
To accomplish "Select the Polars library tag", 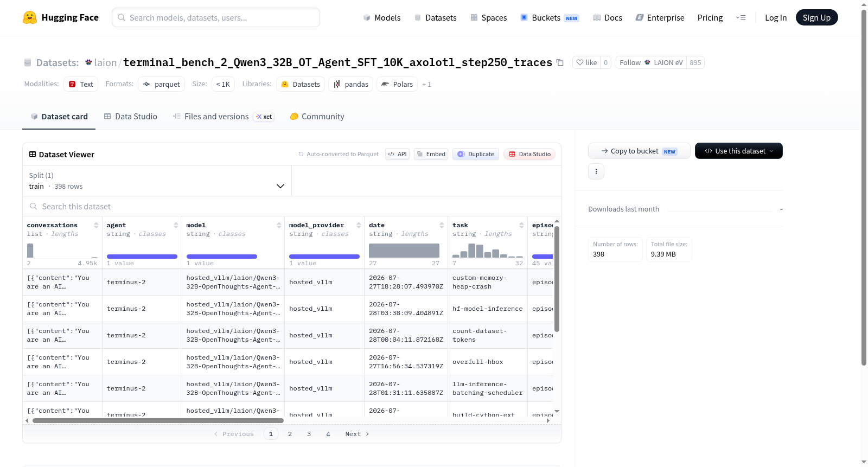I will click(x=397, y=84).
